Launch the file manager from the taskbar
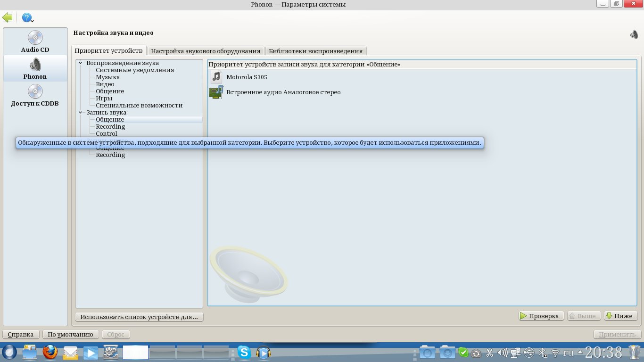The image size is (644, 362). point(30,352)
